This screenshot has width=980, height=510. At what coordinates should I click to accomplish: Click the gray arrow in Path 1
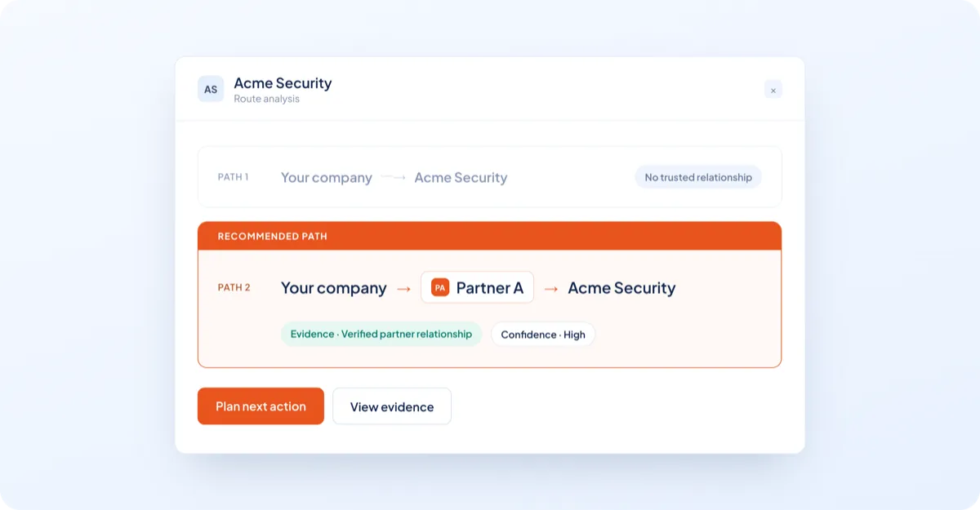[x=394, y=177]
